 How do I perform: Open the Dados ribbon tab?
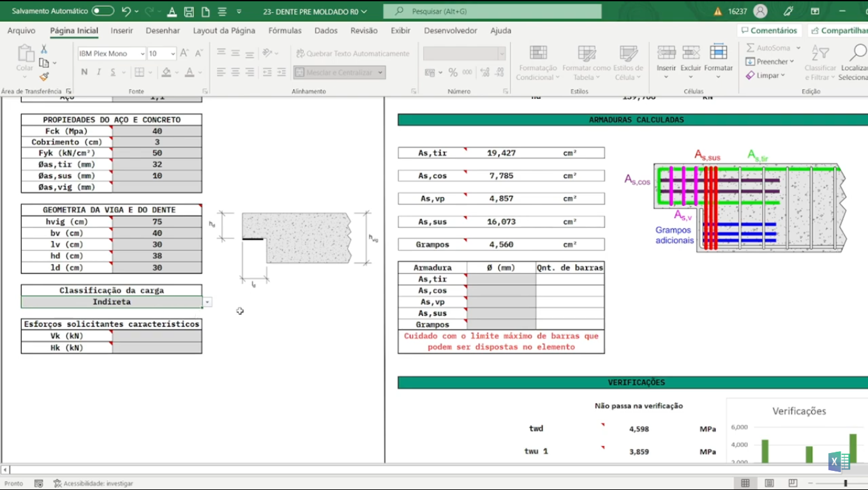pos(326,31)
